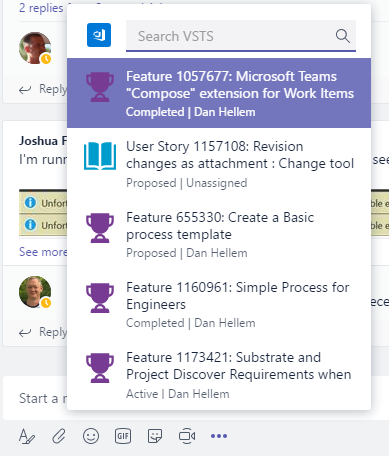Click the magnifying glass search icon

tap(342, 36)
